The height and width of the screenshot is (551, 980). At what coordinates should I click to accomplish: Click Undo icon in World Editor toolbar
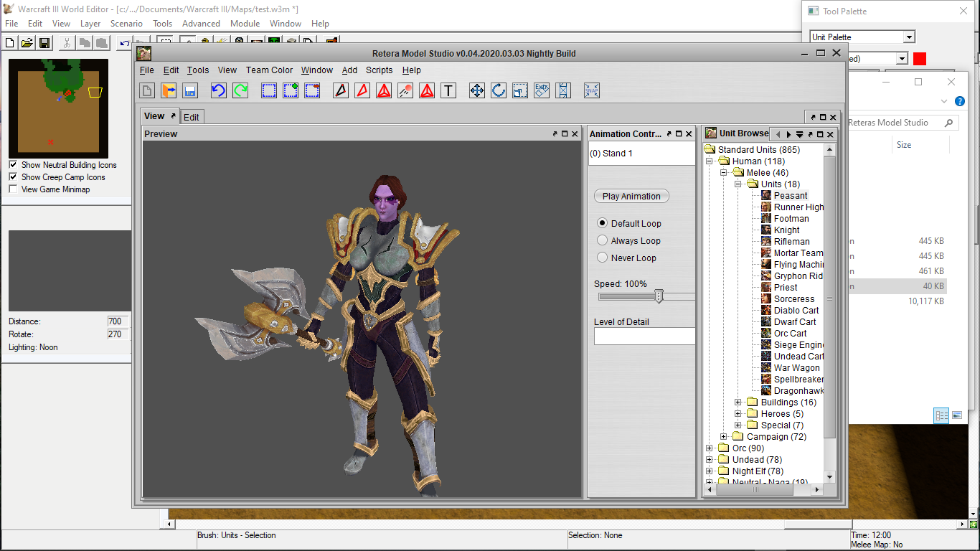tap(125, 43)
